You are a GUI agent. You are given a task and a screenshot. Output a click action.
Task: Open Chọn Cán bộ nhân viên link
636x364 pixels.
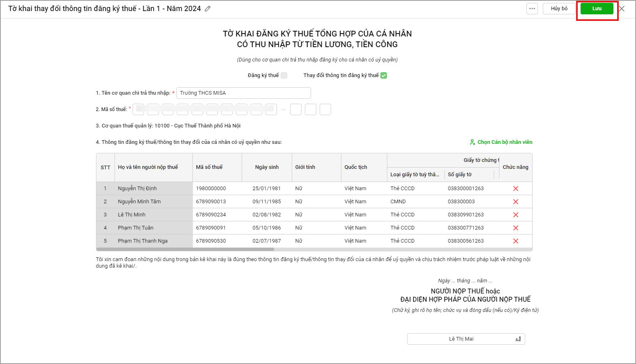pos(501,142)
